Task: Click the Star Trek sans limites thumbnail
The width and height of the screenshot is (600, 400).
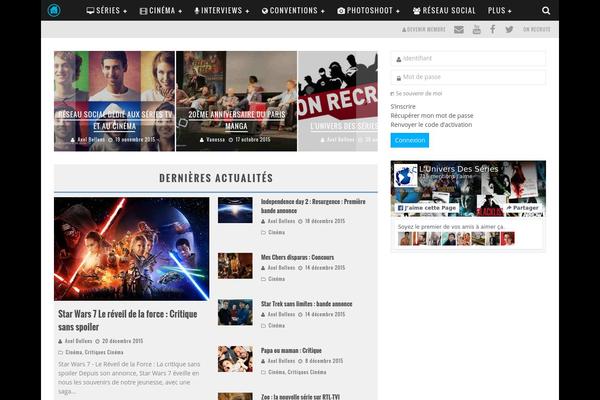Action: 235,312
